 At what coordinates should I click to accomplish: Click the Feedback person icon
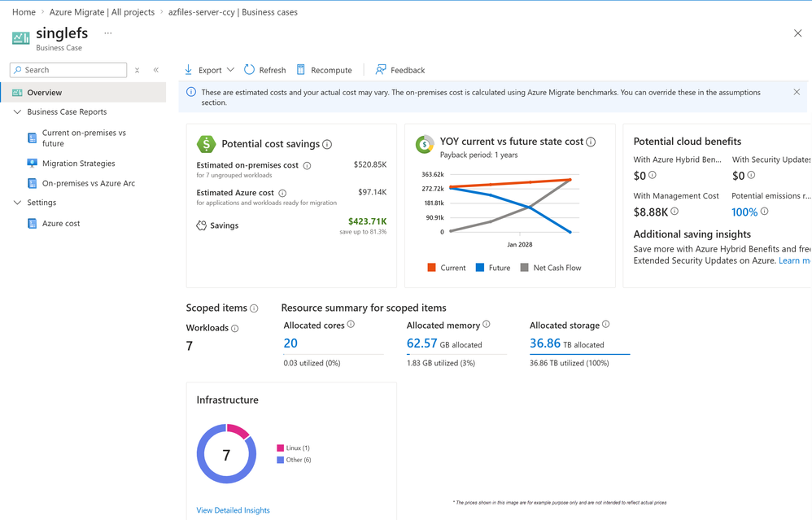(380, 70)
